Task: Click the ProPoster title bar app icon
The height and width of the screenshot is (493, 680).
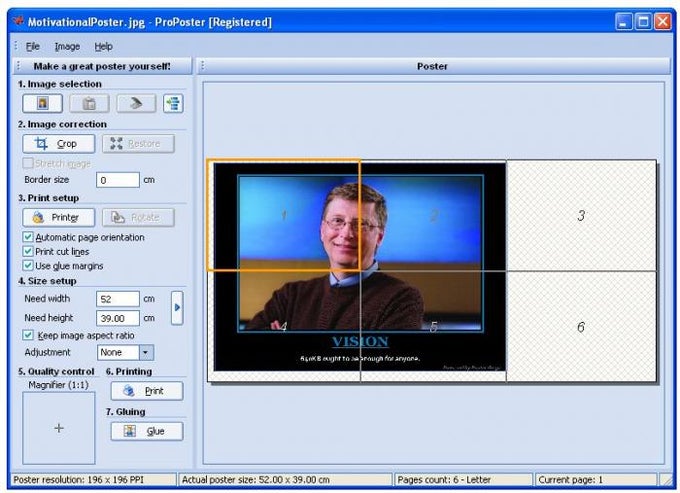Action: 19,21
